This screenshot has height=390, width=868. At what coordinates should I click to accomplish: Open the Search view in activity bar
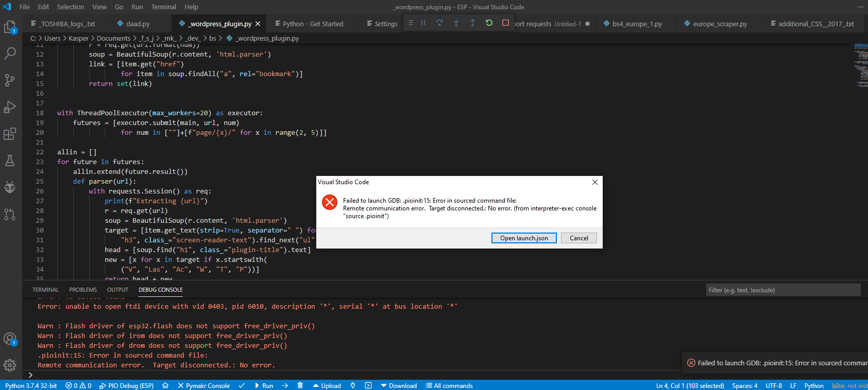coord(10,53)
